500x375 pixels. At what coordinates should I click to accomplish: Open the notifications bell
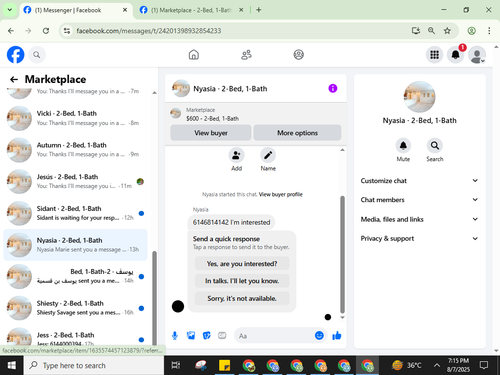(455, 55)
